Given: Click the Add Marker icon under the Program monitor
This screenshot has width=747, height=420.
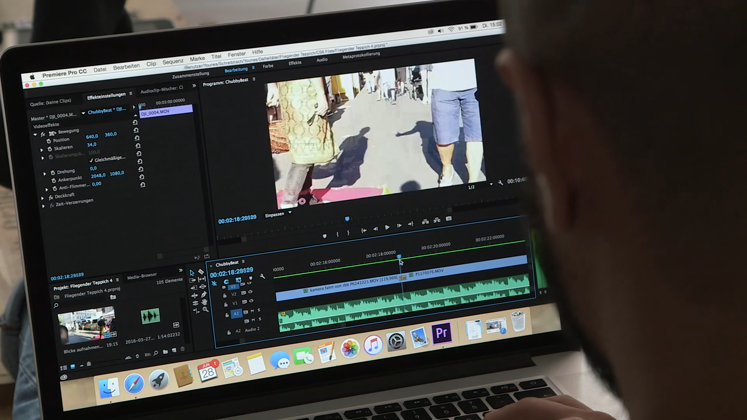Looking at the screenshot, I should point(324,235).
